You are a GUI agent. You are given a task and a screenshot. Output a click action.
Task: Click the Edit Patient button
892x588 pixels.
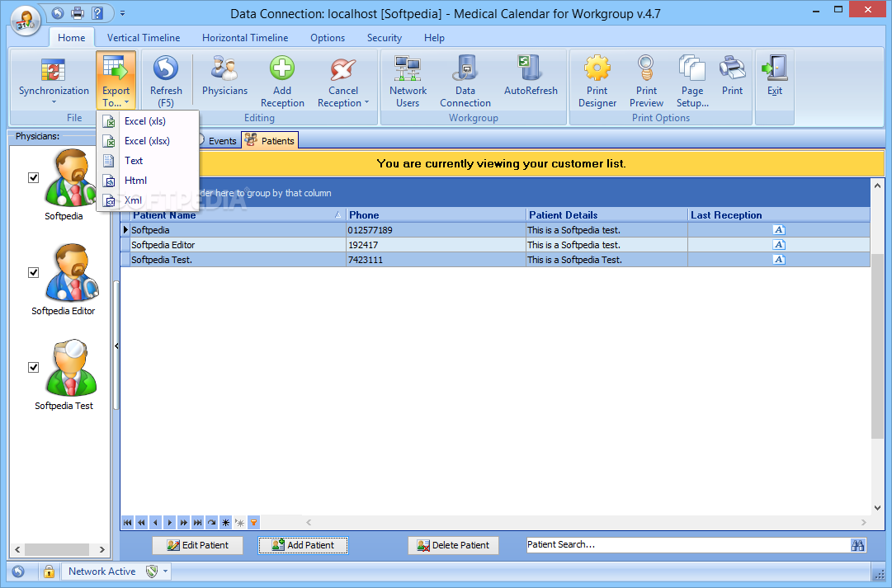[x=197, y=545]
